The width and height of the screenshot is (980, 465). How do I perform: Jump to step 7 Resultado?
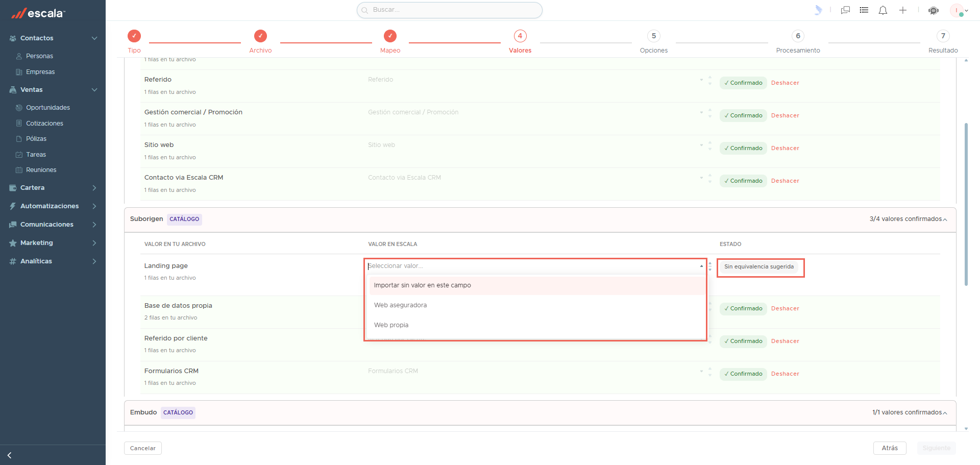pyautogui.click(x=943, y=41)
